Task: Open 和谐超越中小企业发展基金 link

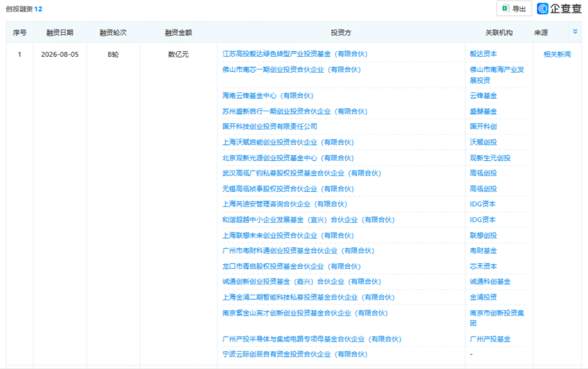Action: pyautogui.click(x=308, y=220)
